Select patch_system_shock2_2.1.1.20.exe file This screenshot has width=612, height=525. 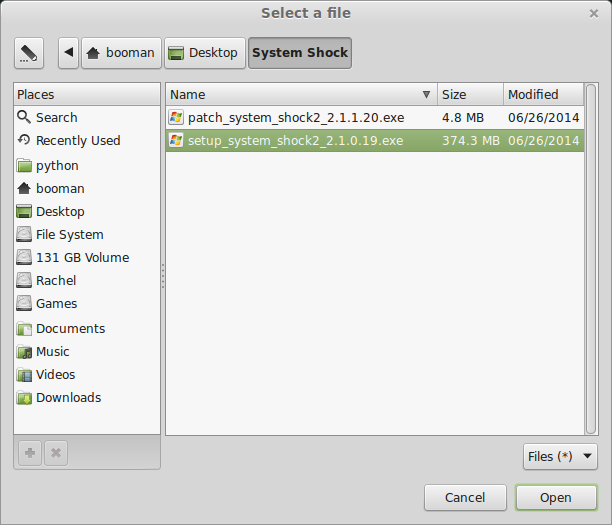pyautogui.click(x=375, y=117)
